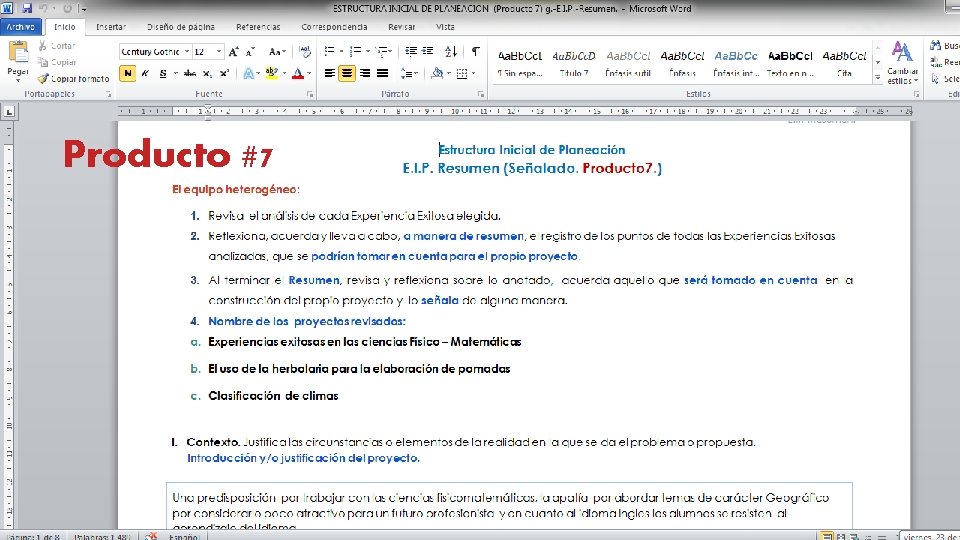
Task: Shrink font size with the smaller A icon
Action: (250, 52)
